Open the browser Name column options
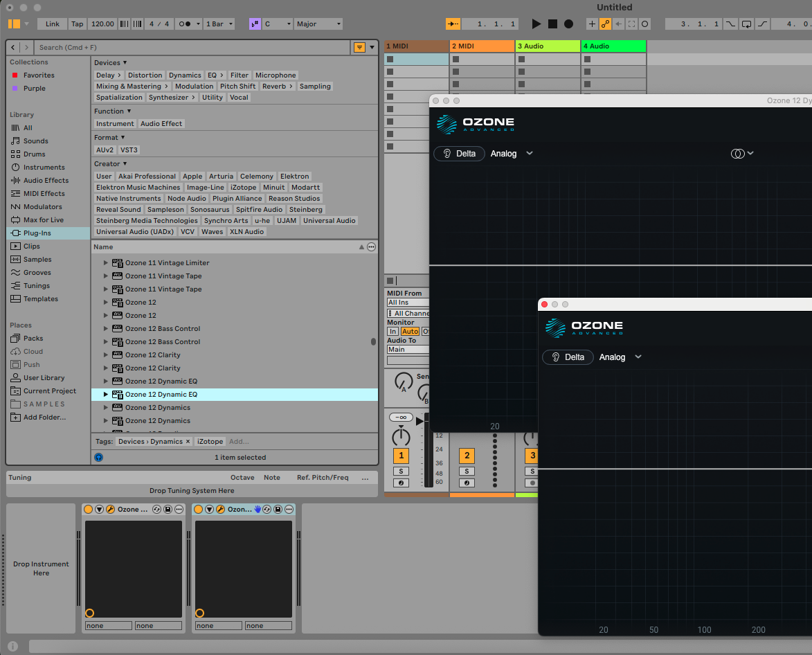This screenshot has height=655, width=812. pos(371,247)
